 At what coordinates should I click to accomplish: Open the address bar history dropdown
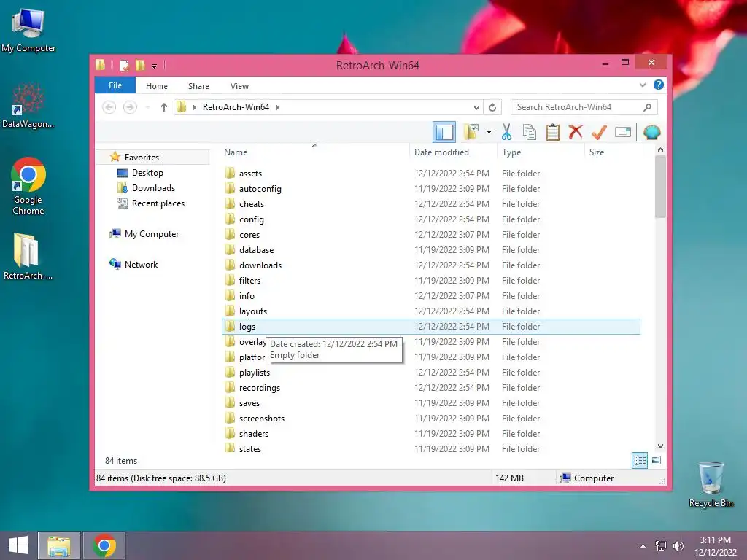click(476, 107)
